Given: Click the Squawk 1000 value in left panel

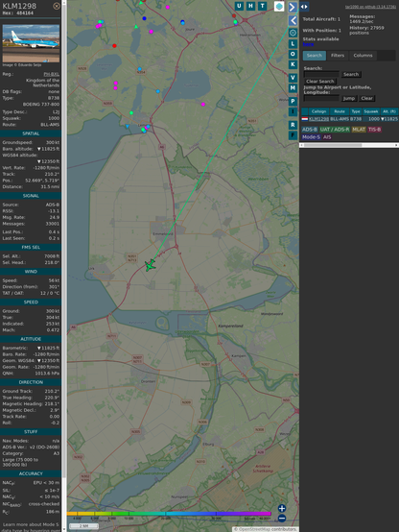Looking at the screenshot, I should pos(54,118).
